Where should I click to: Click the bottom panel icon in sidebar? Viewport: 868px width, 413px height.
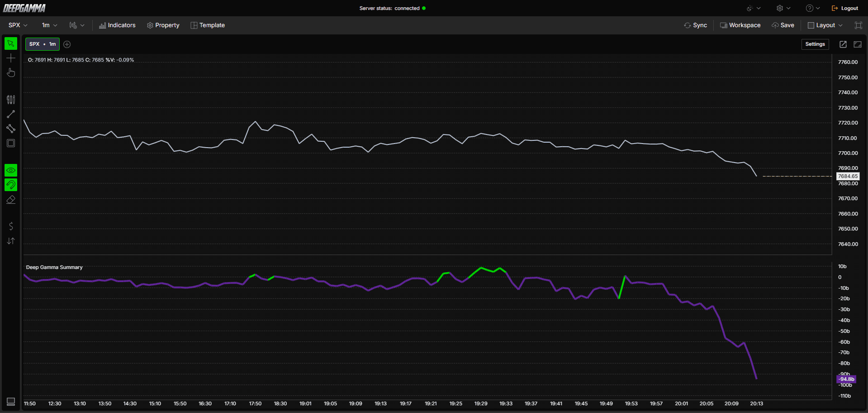pyautogui.click(x=11, y=402)
